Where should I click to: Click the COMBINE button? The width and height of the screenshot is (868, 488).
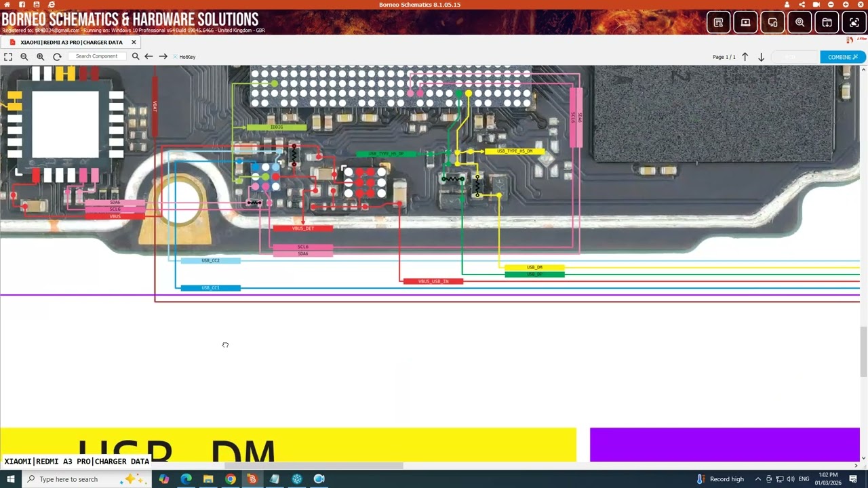point(842,57)
